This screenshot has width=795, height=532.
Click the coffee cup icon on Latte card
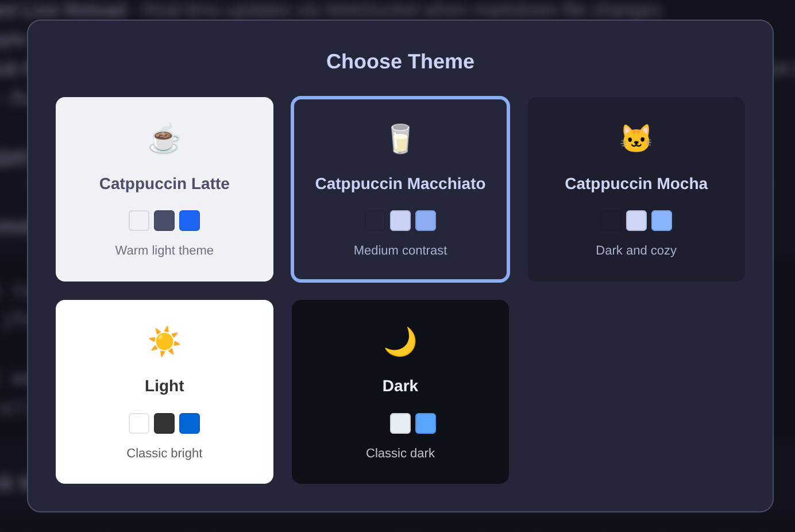[164, 138]
